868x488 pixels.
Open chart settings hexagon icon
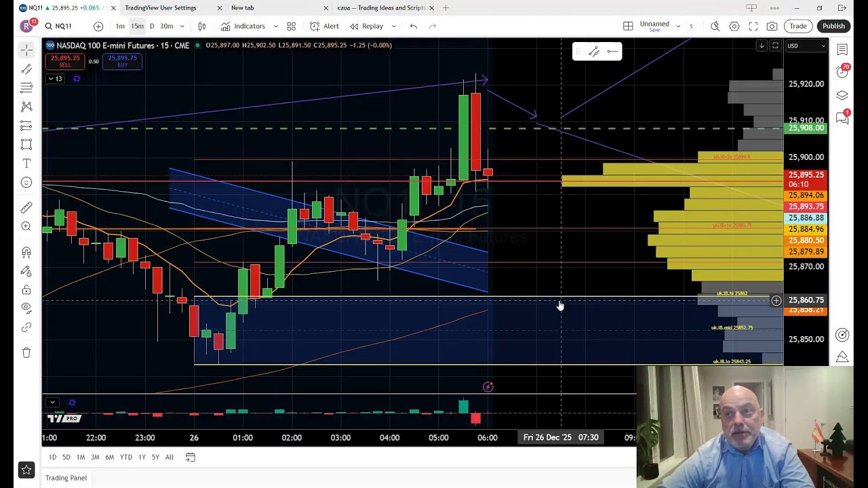pyautogui.click(x=734, y=26)
